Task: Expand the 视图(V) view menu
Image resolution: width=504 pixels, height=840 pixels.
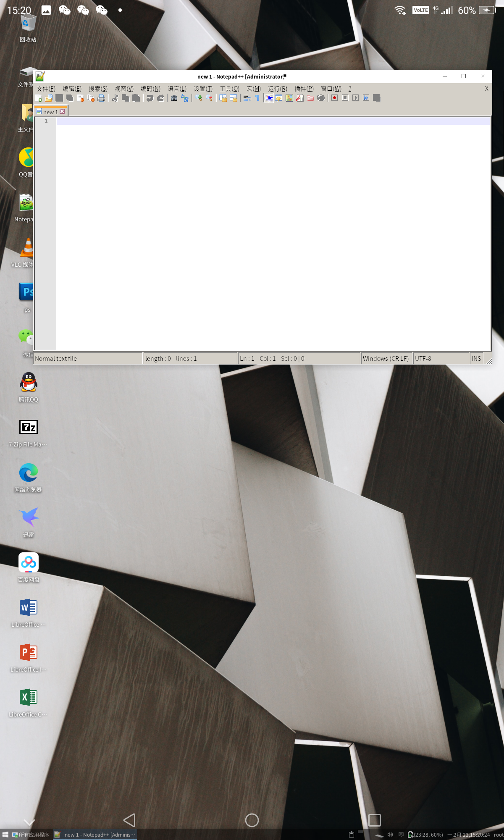Action: click(x=124, y=89)
